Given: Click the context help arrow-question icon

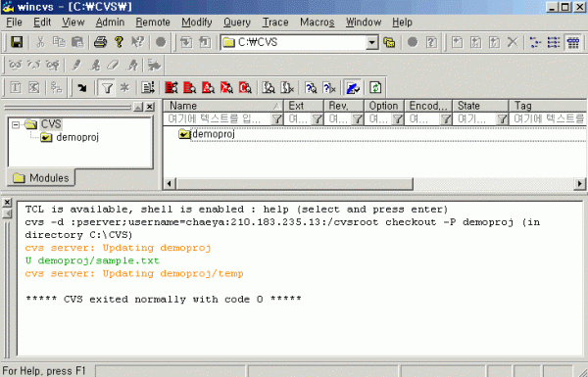Looking at the screenshot, I should tap(137, 42).
